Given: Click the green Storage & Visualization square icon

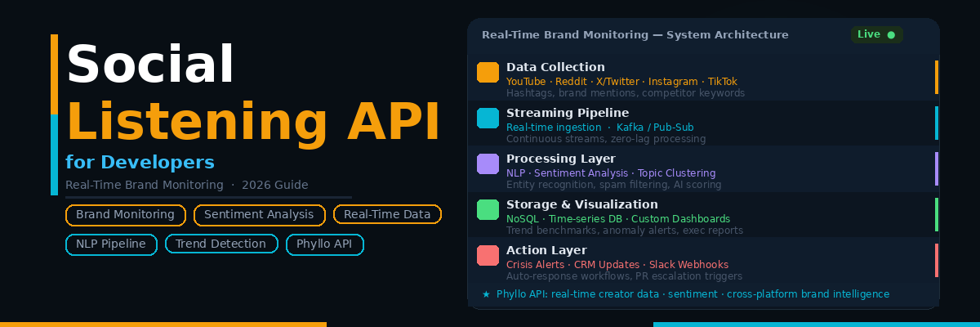Looking at the screenshot, I should [x=488, y=209].
